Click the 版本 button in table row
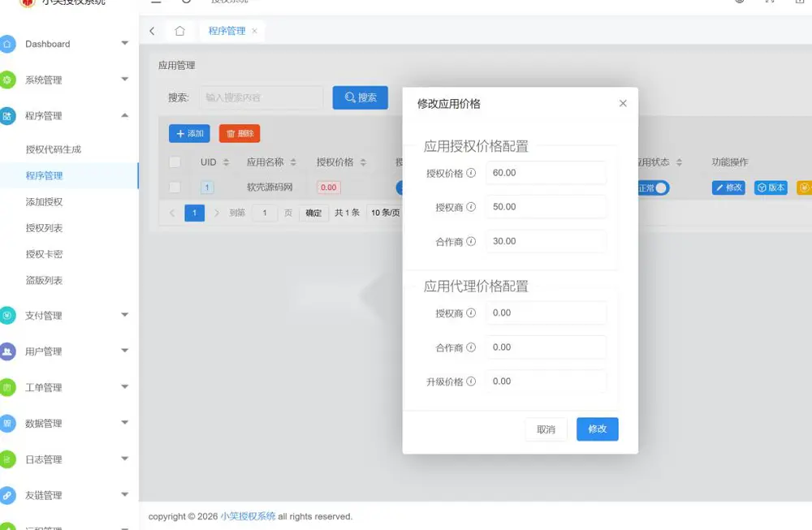 point(771,187)
